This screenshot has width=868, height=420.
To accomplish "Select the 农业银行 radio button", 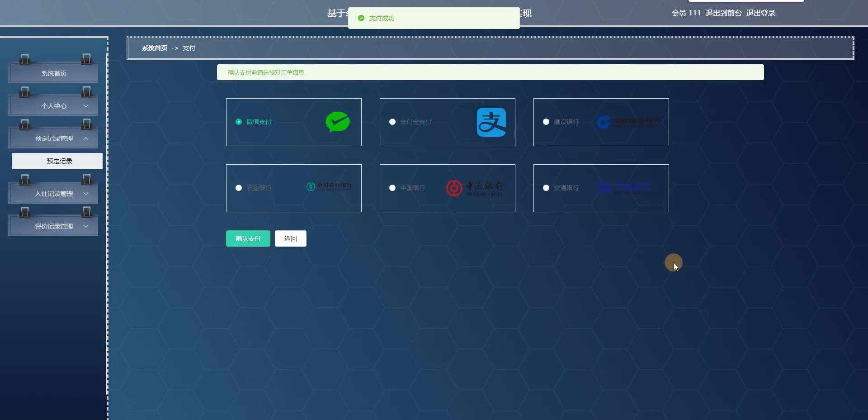I will pos(239,188).
